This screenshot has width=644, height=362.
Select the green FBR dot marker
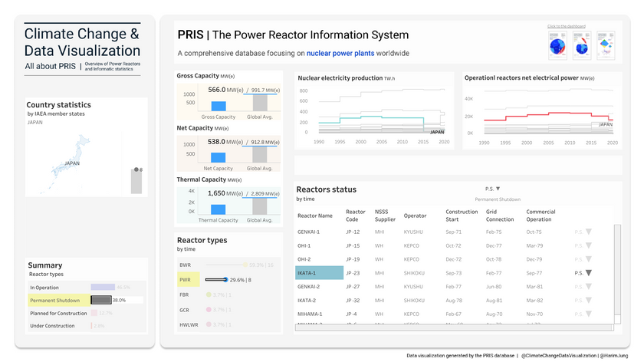click(209, 295)
